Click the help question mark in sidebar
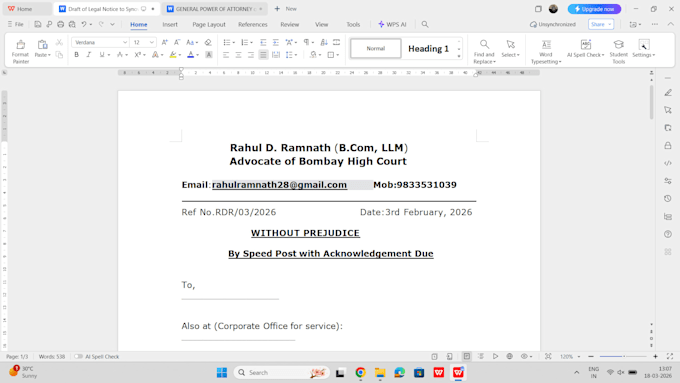Image resolution: width=680 pixels, height=383 pixels. tap(668, 234)
